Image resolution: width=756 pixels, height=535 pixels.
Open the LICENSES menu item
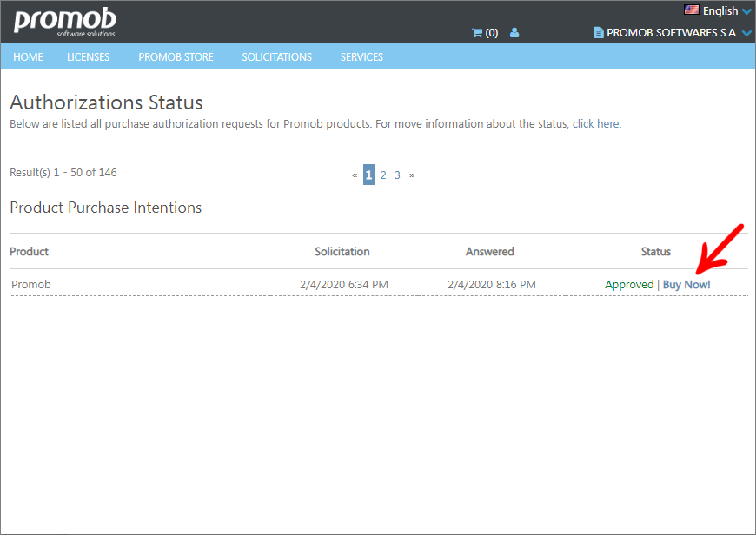[x=89, y=56]
